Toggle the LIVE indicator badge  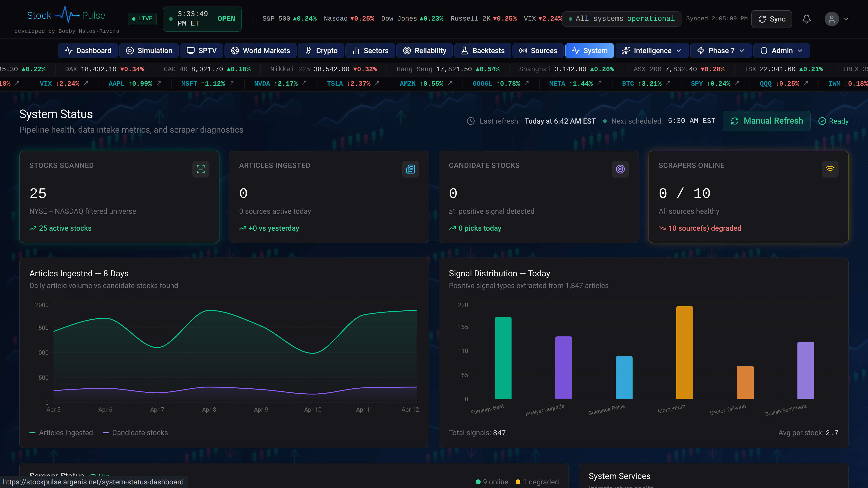[142, 19]
